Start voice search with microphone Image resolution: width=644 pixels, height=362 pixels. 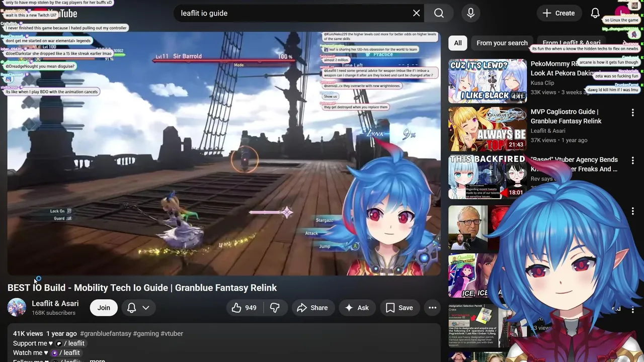(470, 13)
